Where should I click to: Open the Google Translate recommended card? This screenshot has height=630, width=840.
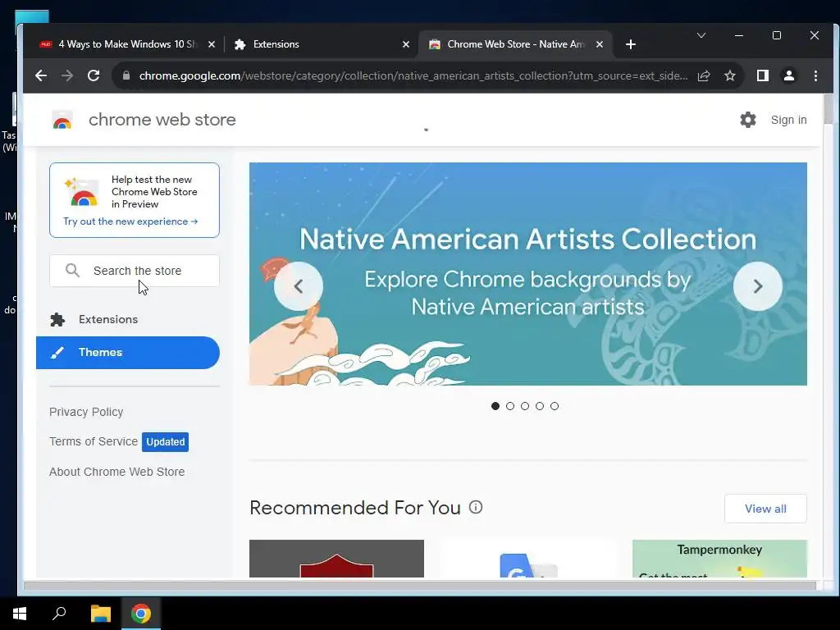(x=528, y=559)
